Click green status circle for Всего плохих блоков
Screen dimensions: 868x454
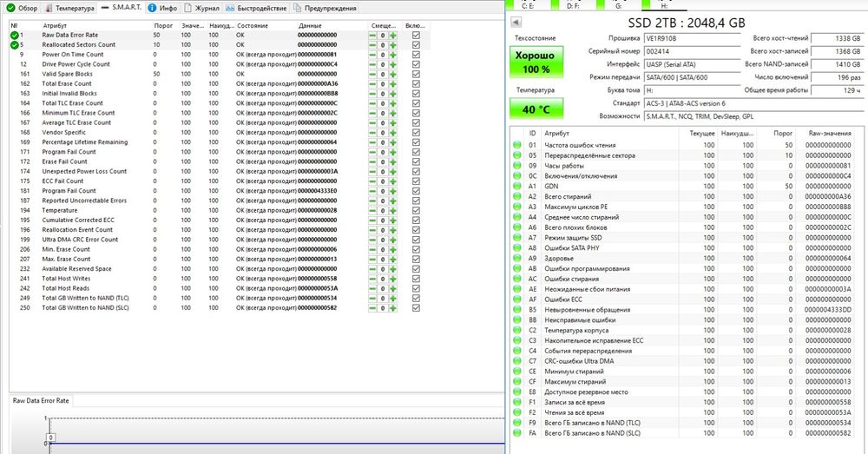pos(517,227)
